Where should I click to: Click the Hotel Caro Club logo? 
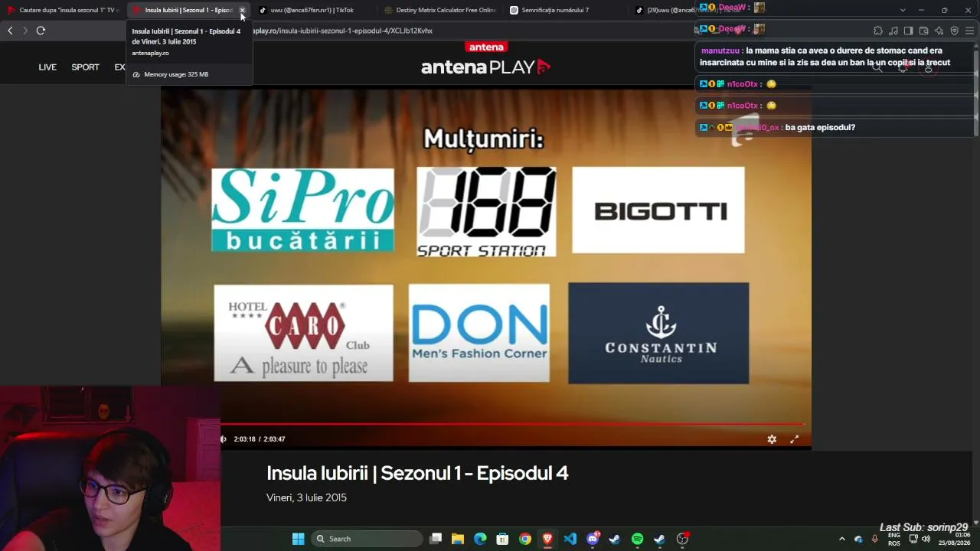303,333
